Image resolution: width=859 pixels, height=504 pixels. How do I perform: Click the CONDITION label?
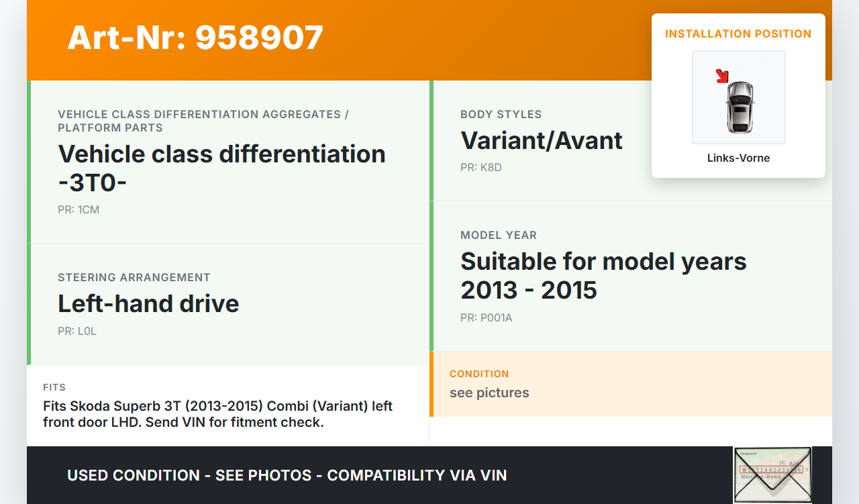point(479,374)
